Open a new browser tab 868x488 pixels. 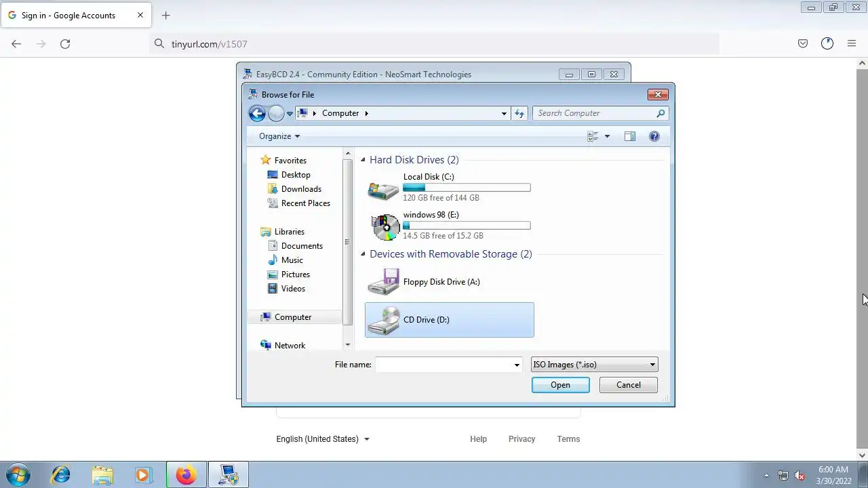[166, 15]
